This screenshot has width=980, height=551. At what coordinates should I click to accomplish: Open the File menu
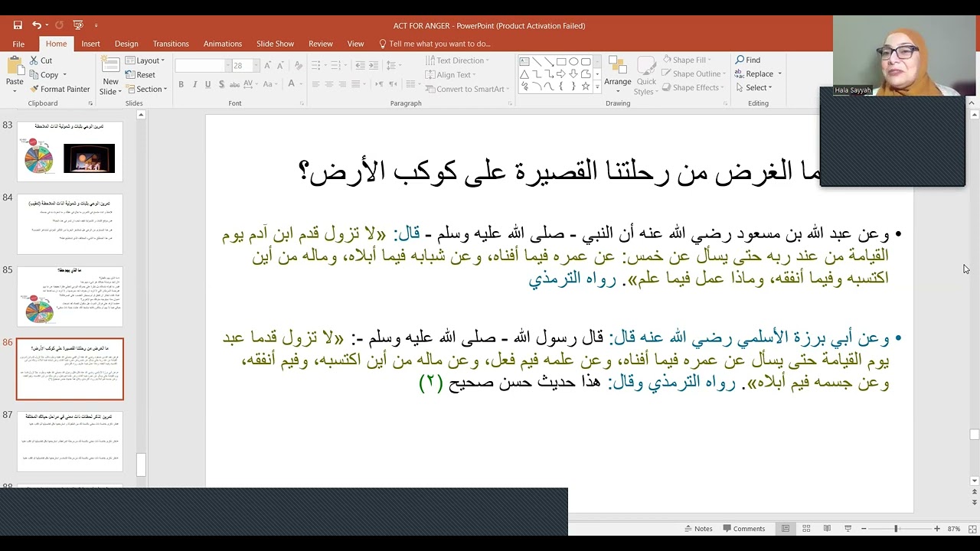click(x=18, y=44)
